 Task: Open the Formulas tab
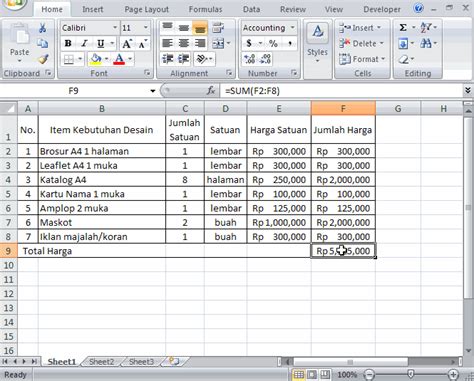pyautogui.click(x=205, y=9)
